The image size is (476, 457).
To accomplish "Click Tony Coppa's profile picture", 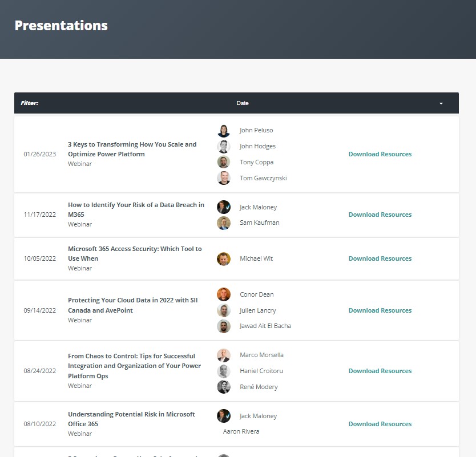I will tap(224, 162).
